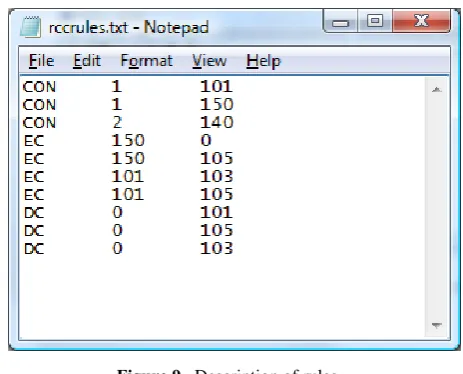Click the value '101' in the 'CON 1 101' line
The height and width of the screenshot is (374, 463).
click(x=216, y=87)
